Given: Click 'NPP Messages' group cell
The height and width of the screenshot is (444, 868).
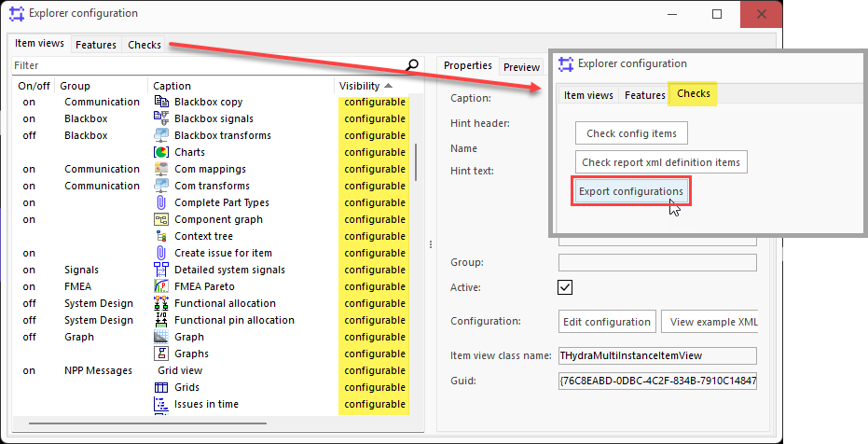Looking at the screenshot, I should tap(98, 370).
